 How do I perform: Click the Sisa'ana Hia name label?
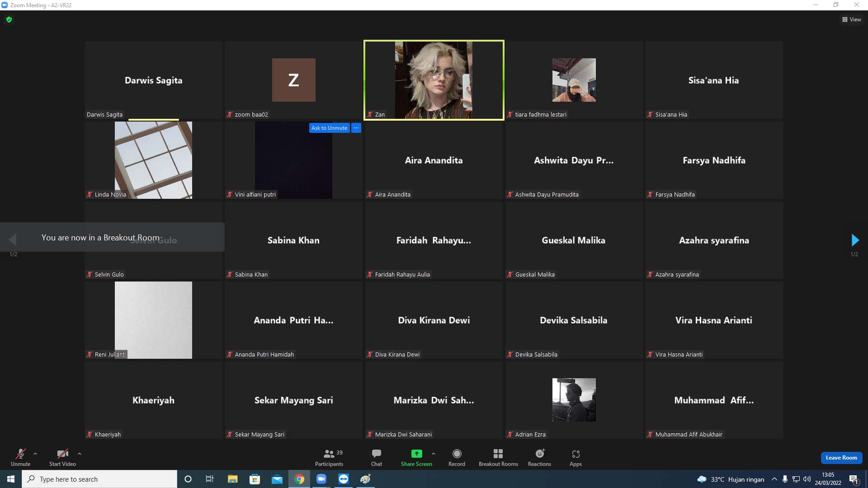coord(671,115)
